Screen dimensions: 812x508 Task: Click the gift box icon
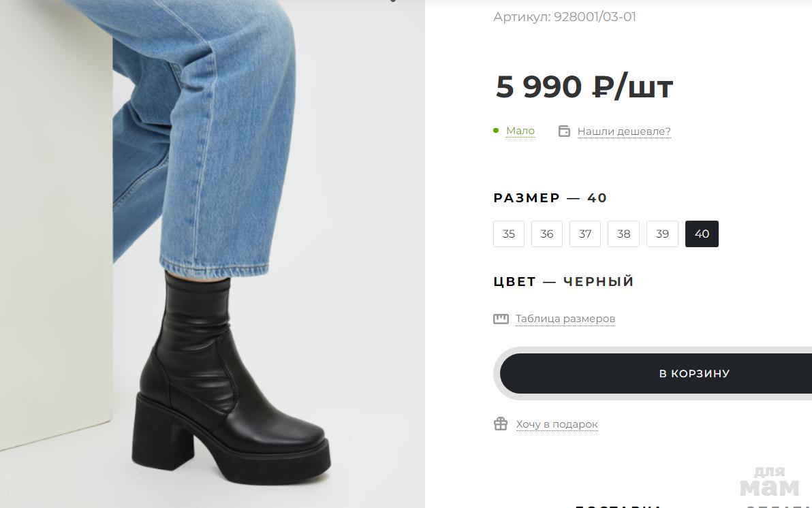coord(501,424)
